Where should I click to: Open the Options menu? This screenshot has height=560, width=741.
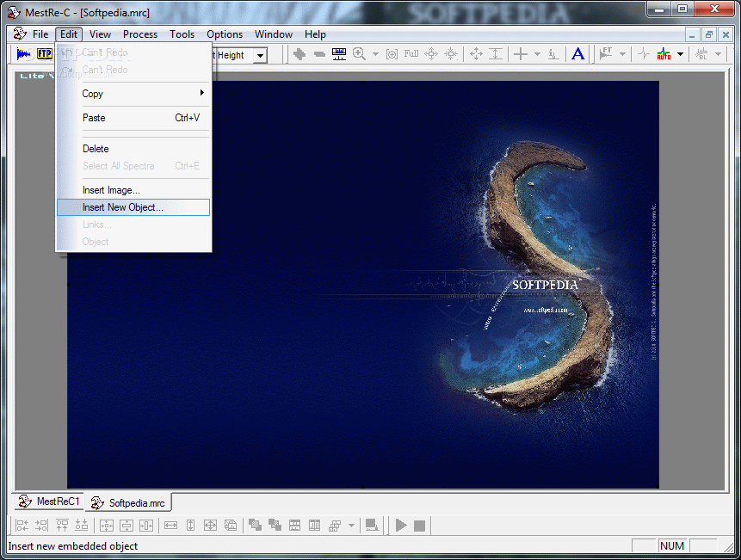click(x=225, y=34)
